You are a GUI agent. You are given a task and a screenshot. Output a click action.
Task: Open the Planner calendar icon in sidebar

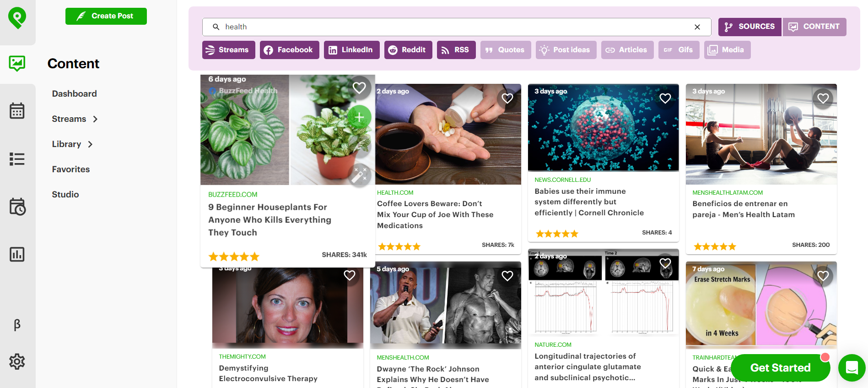point(17,110)
